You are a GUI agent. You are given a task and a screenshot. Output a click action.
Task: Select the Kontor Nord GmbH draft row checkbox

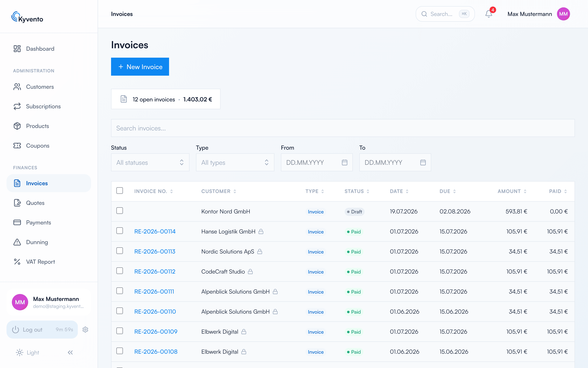[120, 211]
